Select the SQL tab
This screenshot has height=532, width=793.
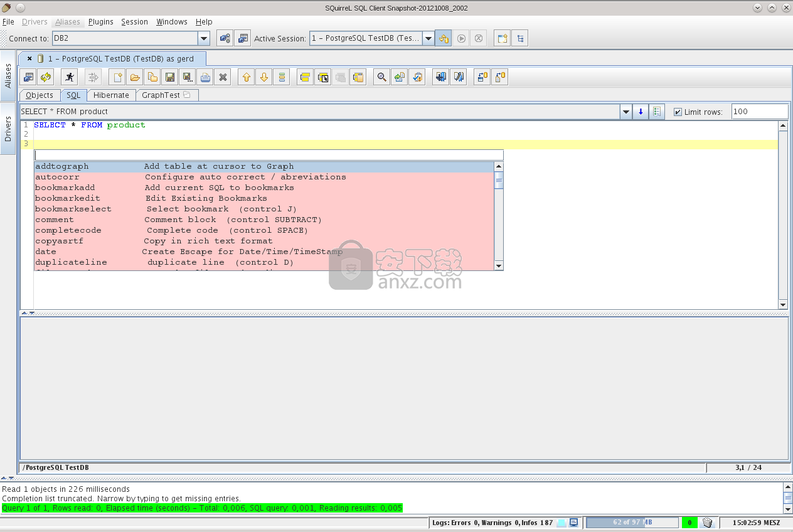point(73,95)
